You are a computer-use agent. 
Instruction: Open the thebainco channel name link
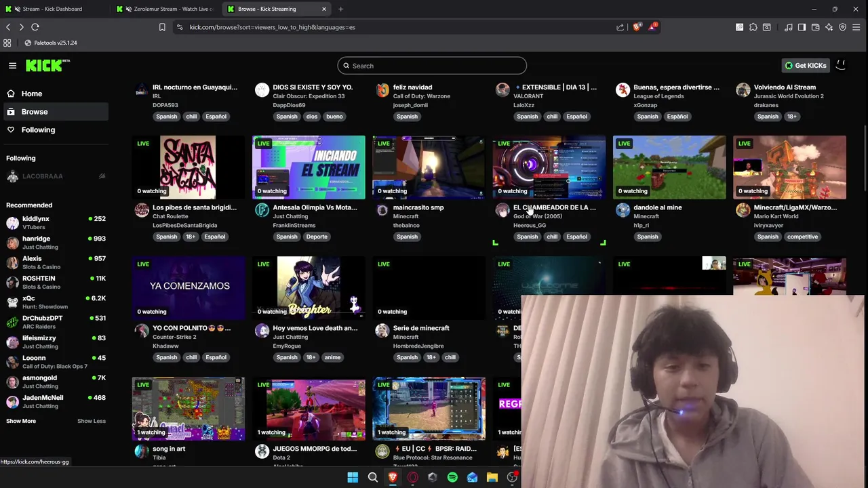pos(406,225)
